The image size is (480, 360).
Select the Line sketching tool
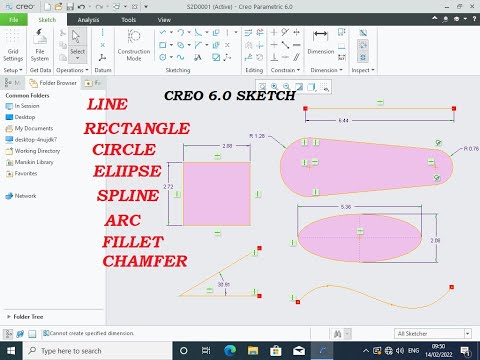163,32
